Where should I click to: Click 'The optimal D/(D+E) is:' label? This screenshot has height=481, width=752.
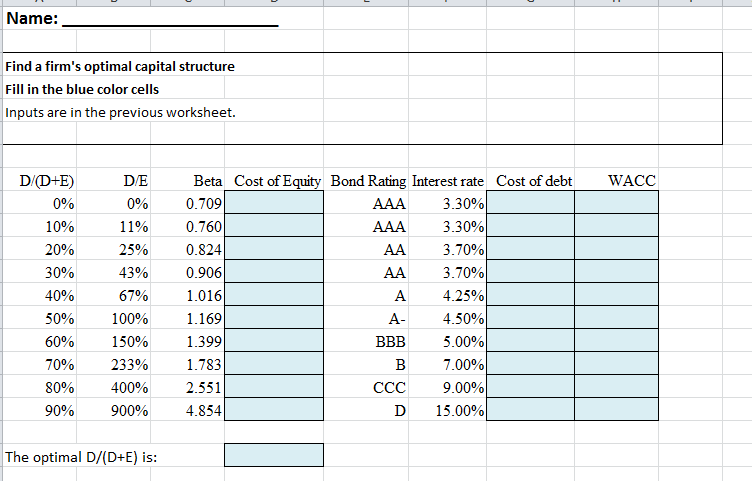[x=81, y=457]
